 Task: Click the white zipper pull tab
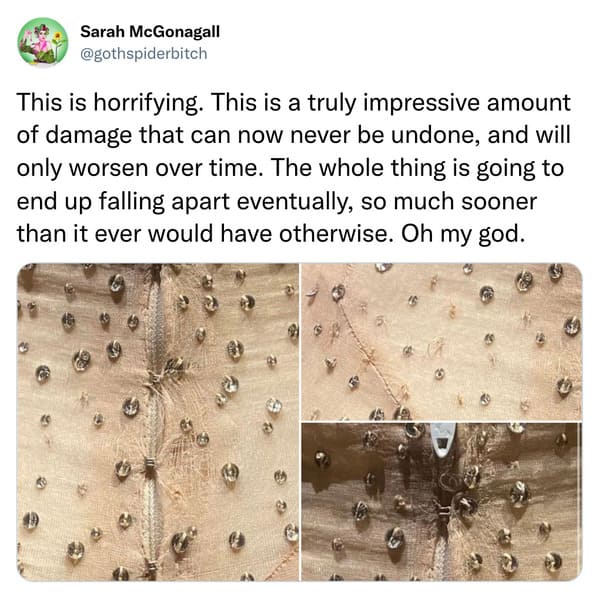[443, 439]
